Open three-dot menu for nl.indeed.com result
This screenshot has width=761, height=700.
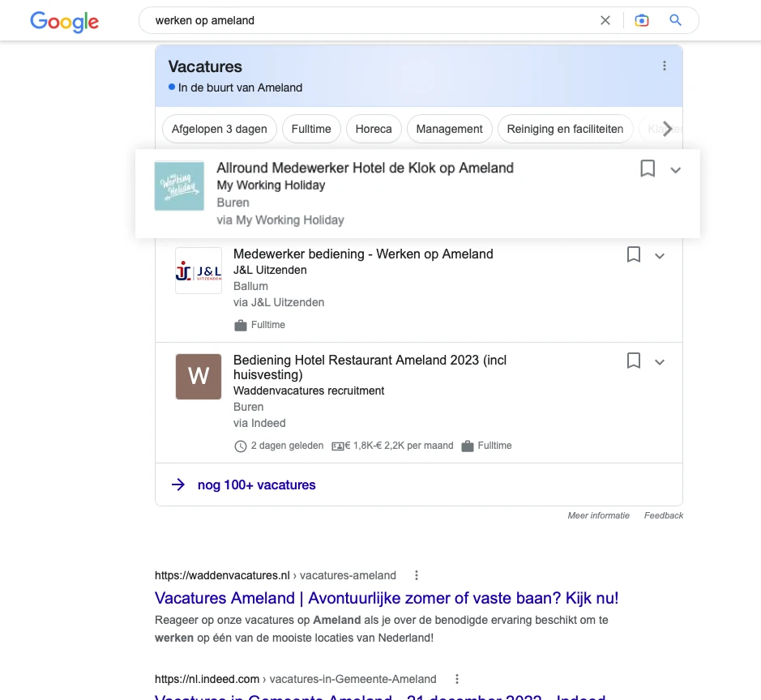(x=457, y=679)
